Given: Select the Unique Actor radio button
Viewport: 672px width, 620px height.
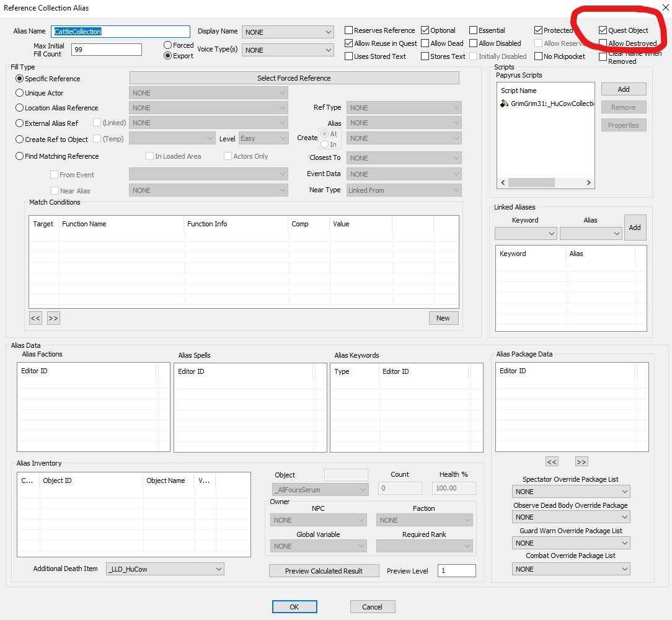Looking at the screenshot, I should point(19,93).
